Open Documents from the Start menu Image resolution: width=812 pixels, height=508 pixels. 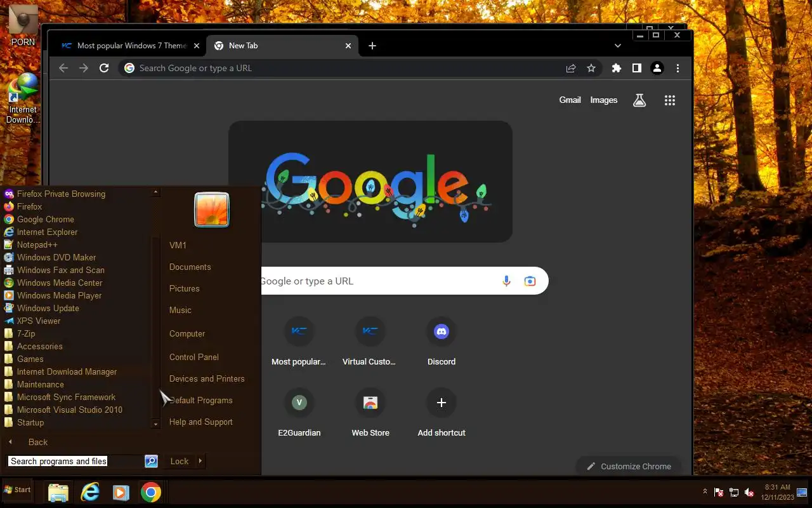pos(190,267)
